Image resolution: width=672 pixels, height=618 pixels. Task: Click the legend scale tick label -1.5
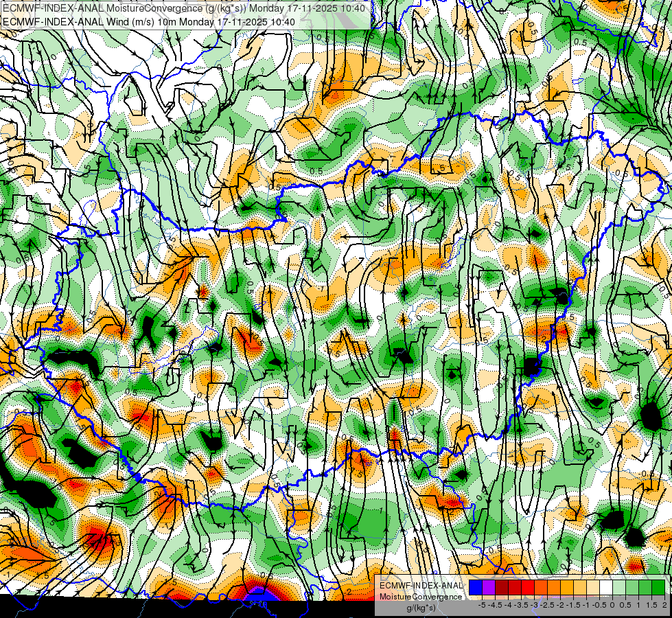pos(573,605)
